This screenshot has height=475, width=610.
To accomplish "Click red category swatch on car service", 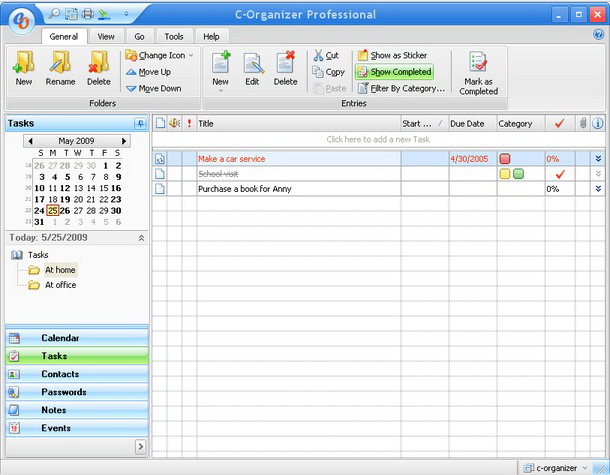I will tap(505, 159).
